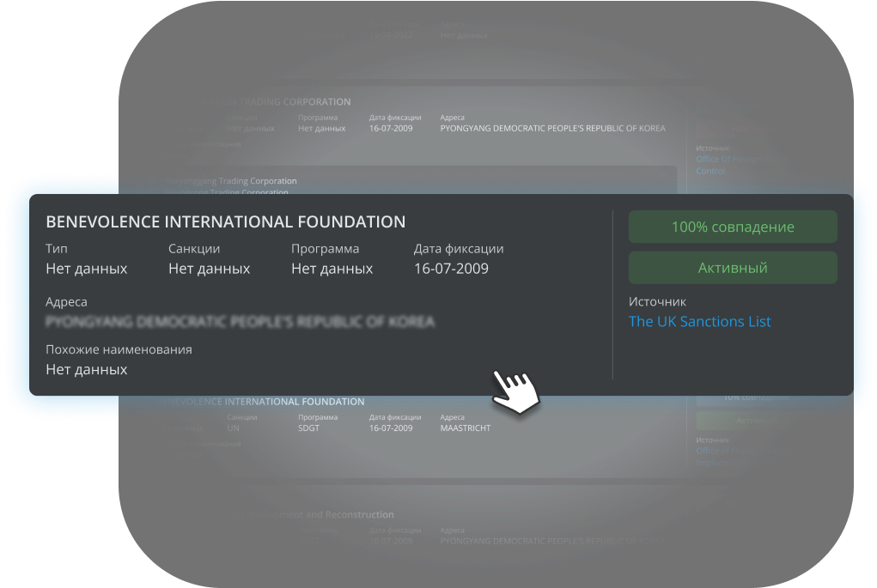The height and width of the screenshot is (588, 877).
Task: Click the SDGT program value in lower card
Action: tap(308, 427)
